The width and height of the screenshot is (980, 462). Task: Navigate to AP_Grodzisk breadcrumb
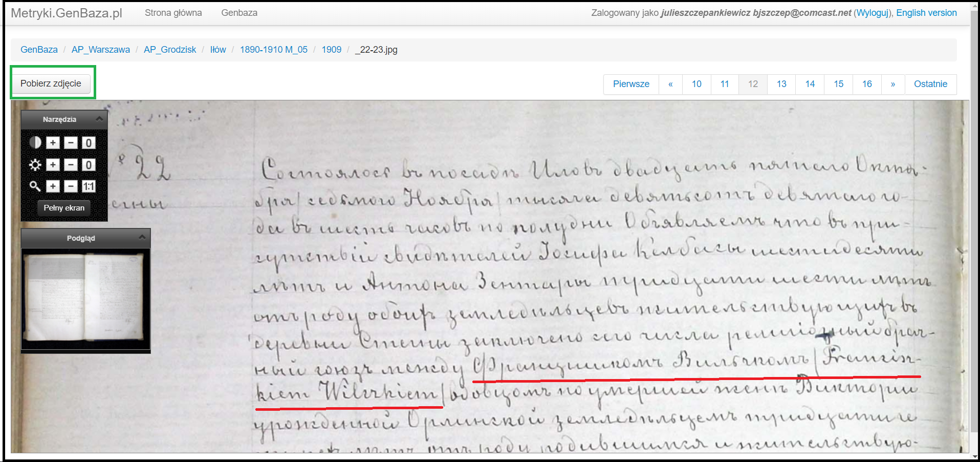(170, 50)
